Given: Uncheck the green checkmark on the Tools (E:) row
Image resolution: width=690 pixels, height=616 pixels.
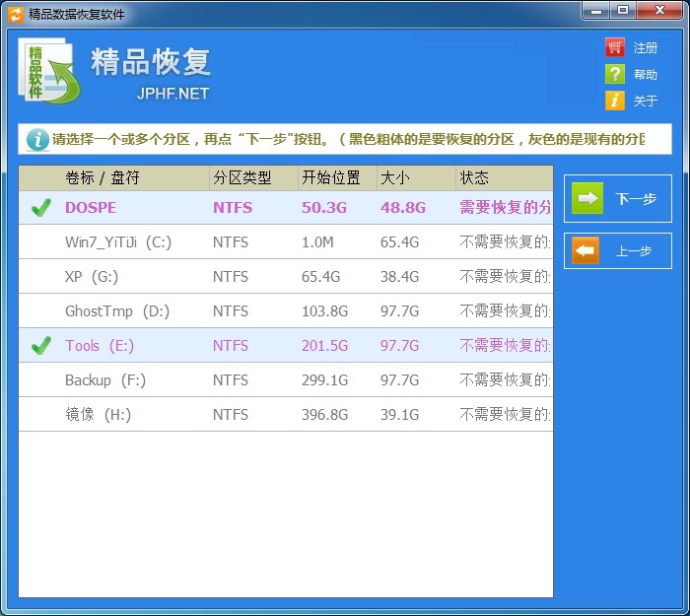Looking at the screenshot, I should (41, 345).
